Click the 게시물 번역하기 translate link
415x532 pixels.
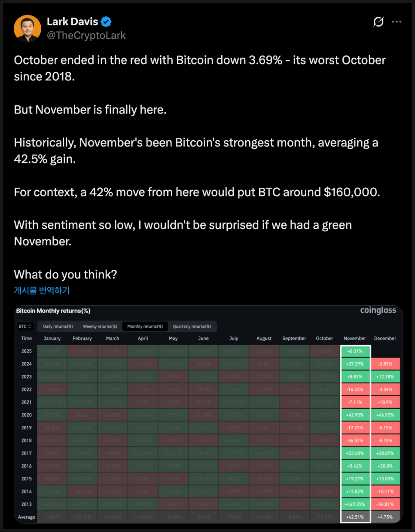[x=42, y=290]
